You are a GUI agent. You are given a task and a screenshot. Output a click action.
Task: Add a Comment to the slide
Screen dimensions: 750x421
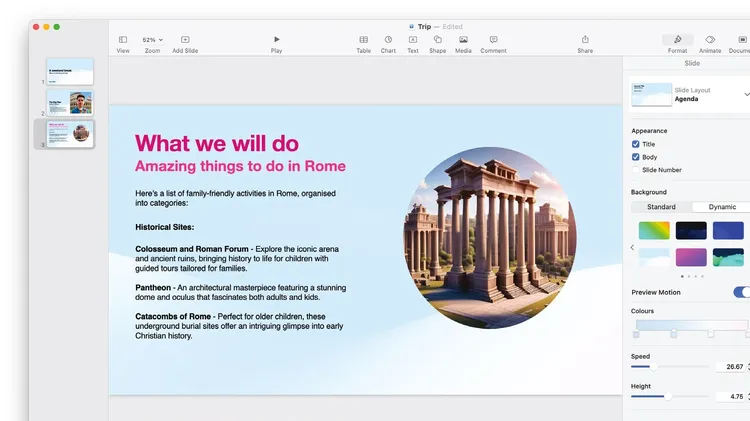click(493, 40)
